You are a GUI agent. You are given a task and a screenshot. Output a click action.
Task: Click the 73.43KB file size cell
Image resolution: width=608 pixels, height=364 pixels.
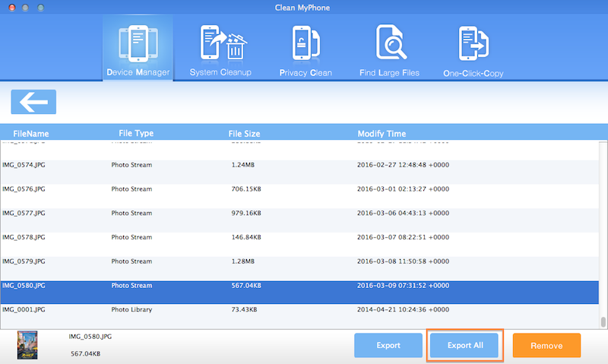[x=244, y=309]
